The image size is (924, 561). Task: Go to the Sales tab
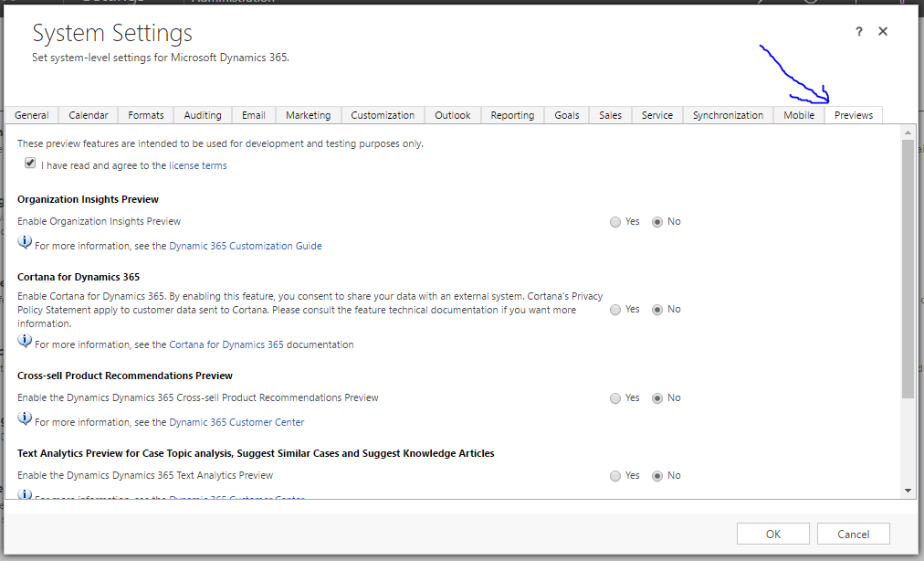(x=611, y=115)
